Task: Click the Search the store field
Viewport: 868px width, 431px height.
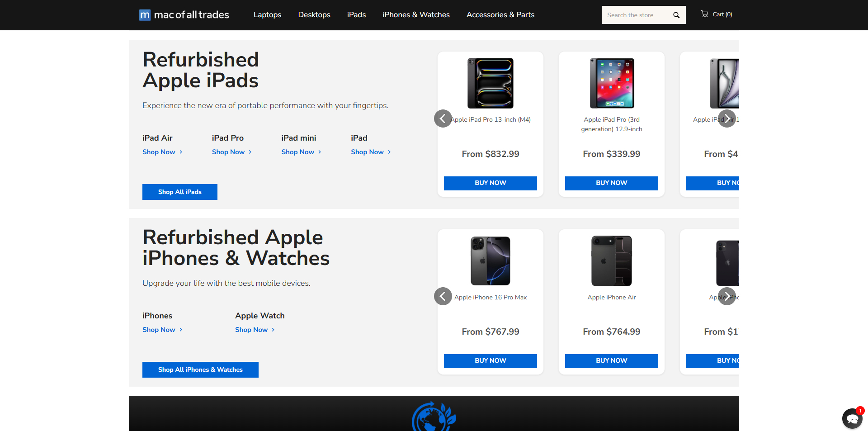Action: 637,15
